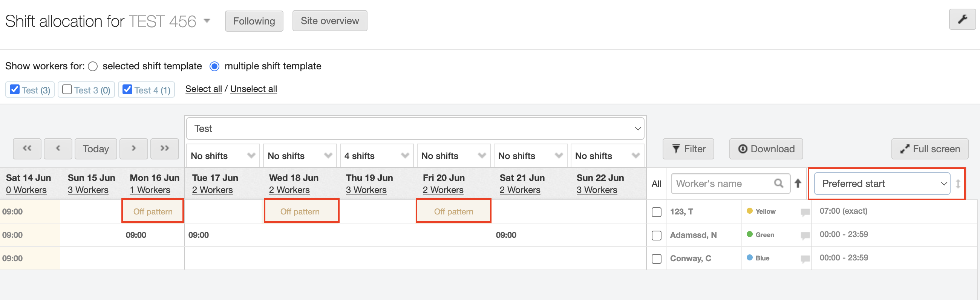
Task: Open the 4 shifts dropdown for Thursday
Action: click(x=376, y=156)
